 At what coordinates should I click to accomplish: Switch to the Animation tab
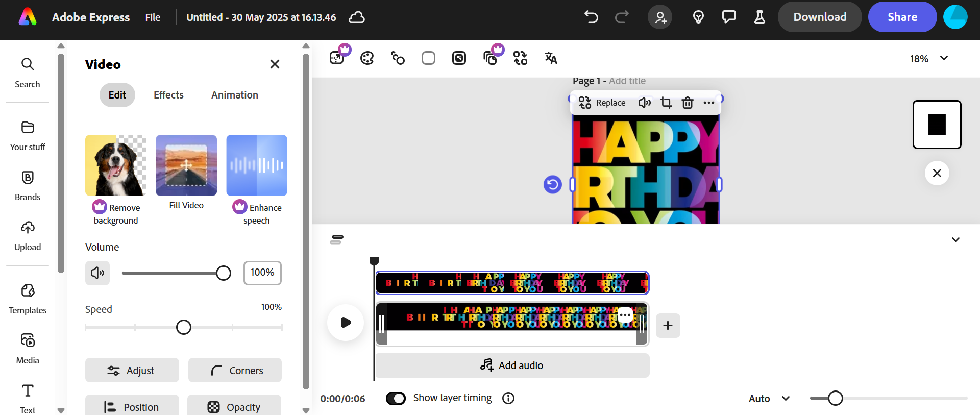[235, 95]
